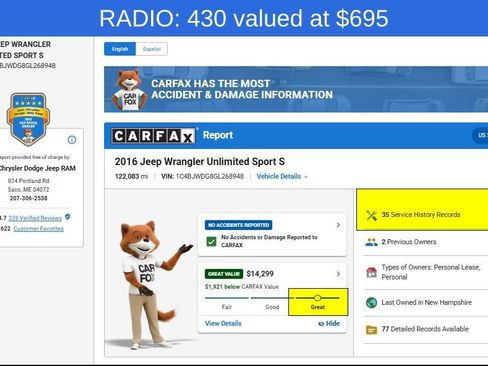Screen dimensions: 488x366
Task: Click the value slider handle at Great
Action: 317,298
